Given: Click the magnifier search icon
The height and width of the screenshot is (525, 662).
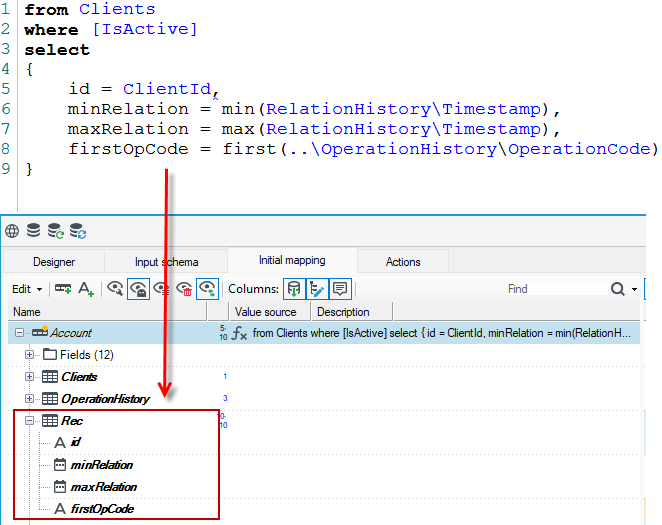Looking at the screenshot, I should (618, 289).
